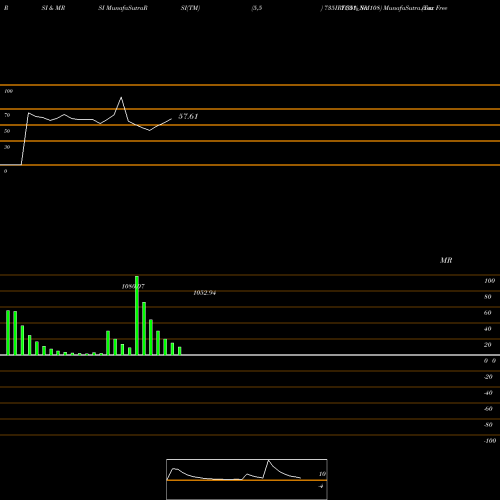Click the tallest green bar in MR histogram
Image resolution: width=500 pixels, height=500 pixels.
137,315
